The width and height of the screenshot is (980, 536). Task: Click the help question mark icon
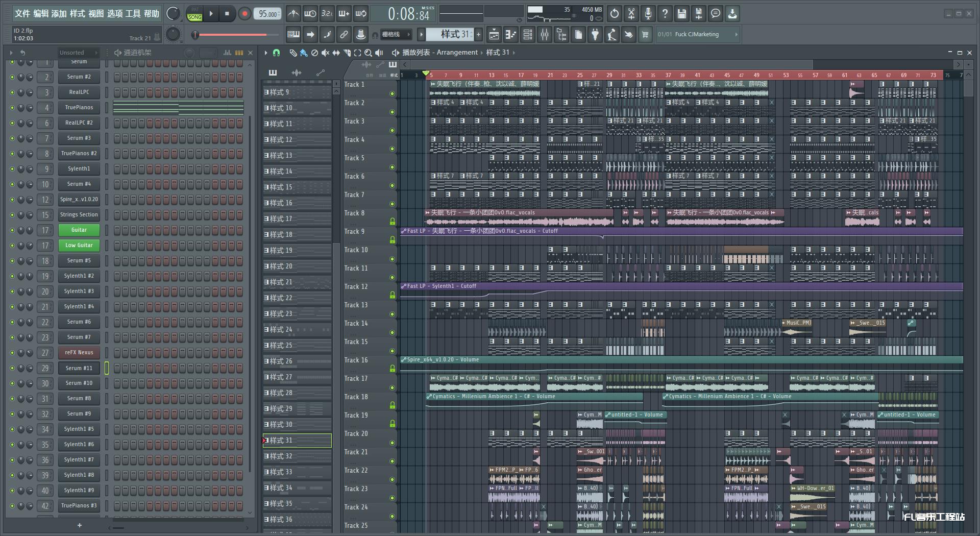(665, 14)
